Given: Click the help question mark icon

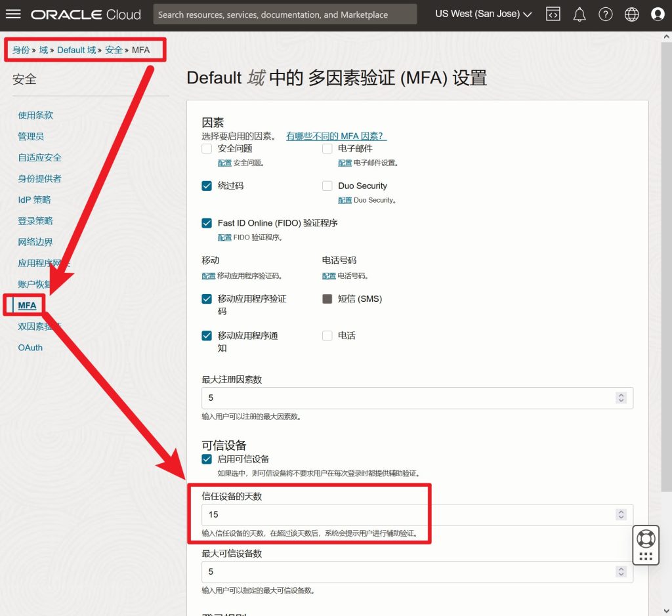Looking at the screenshot, I should point(606,14).
